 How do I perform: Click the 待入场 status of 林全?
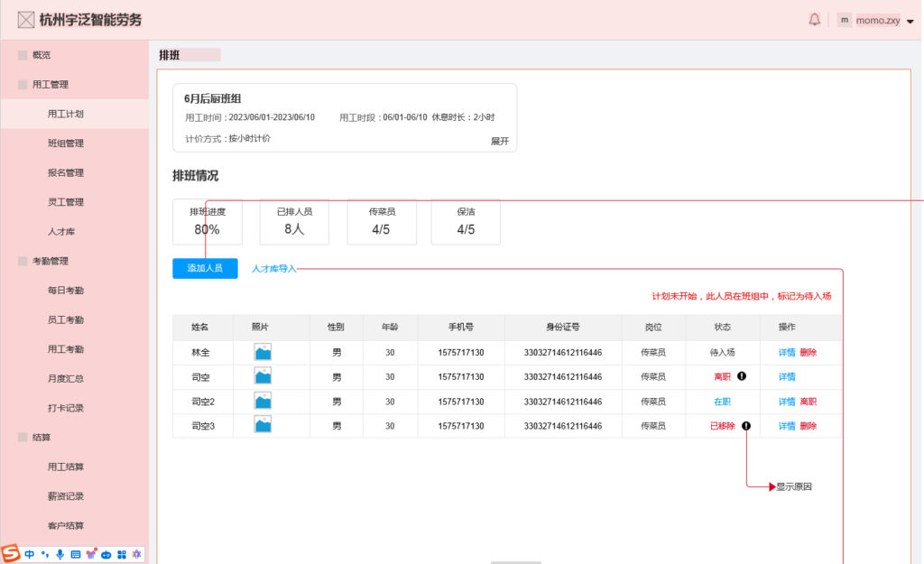(x=722, y=353)
